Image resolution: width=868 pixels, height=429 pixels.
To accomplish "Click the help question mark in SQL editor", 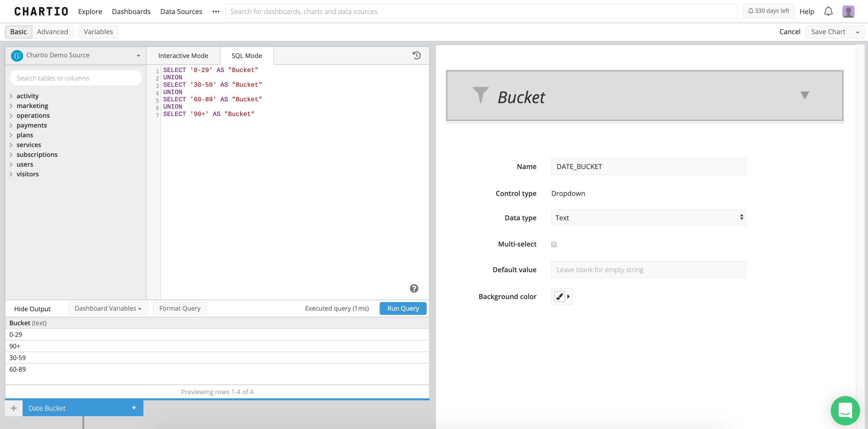I will [414, 289].
